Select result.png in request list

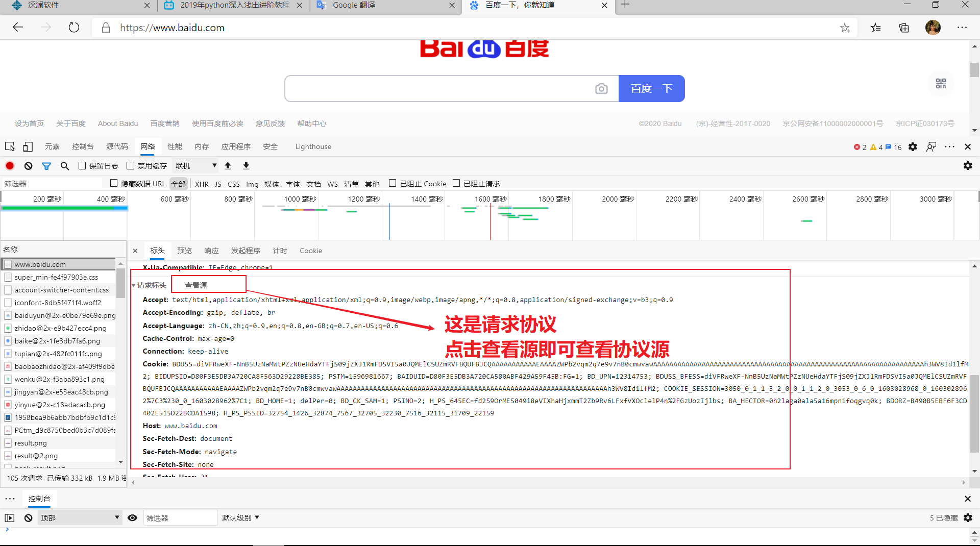tap(59, 443)
